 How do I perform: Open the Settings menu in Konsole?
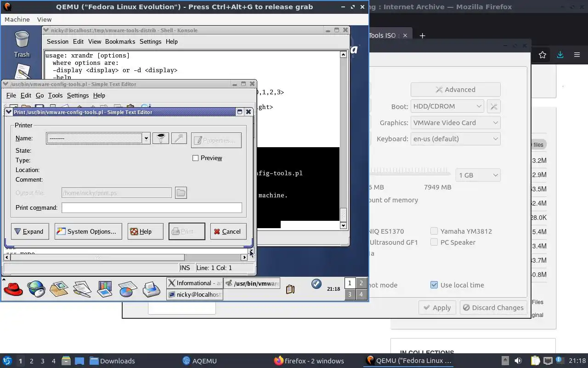150,41
